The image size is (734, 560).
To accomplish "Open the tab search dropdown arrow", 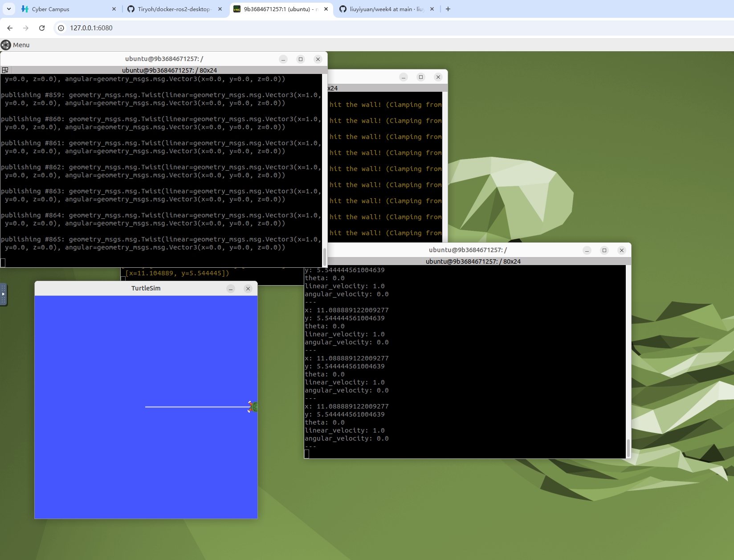I will tap(8, 9).
